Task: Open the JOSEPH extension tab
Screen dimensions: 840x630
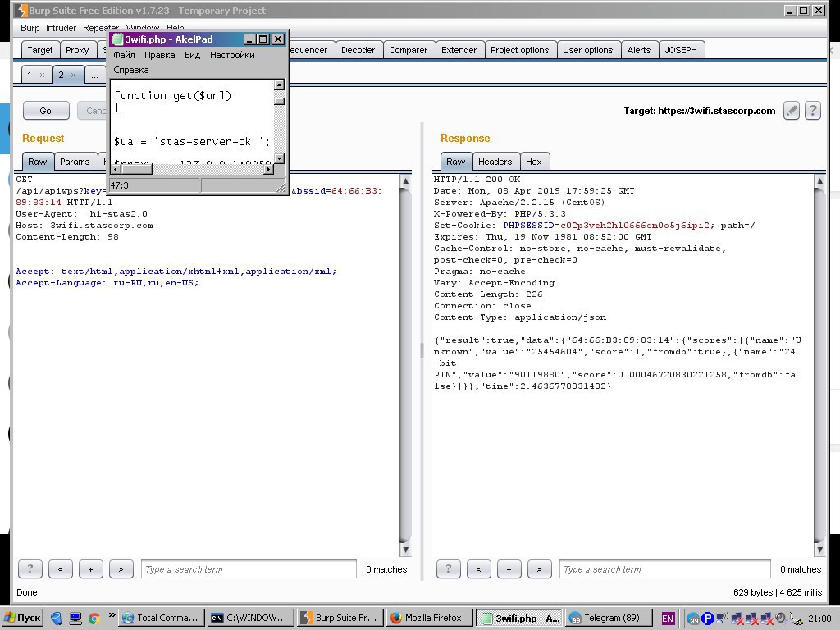Action: point(681,50)
